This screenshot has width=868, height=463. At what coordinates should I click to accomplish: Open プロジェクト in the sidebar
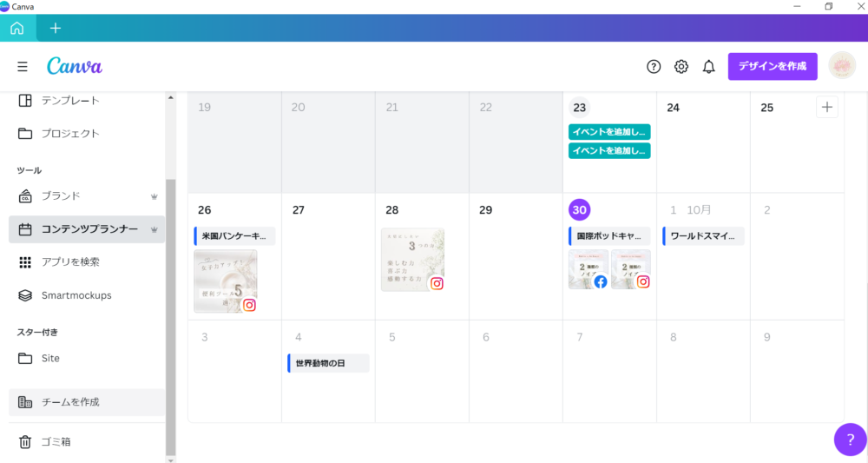coord(69,134)
